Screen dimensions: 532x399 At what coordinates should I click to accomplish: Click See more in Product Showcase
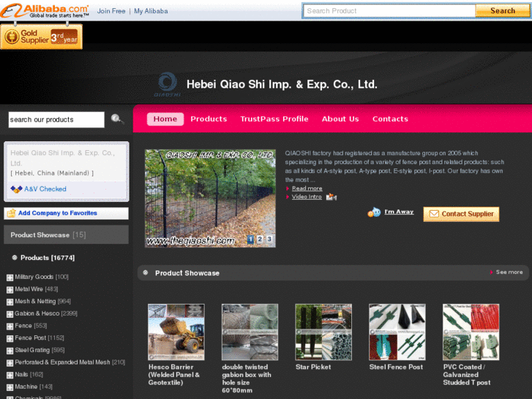coord(509,272)
